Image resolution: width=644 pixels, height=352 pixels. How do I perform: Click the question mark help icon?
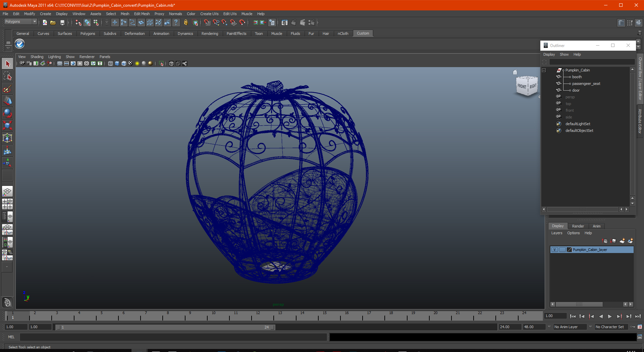coord(176,22)
